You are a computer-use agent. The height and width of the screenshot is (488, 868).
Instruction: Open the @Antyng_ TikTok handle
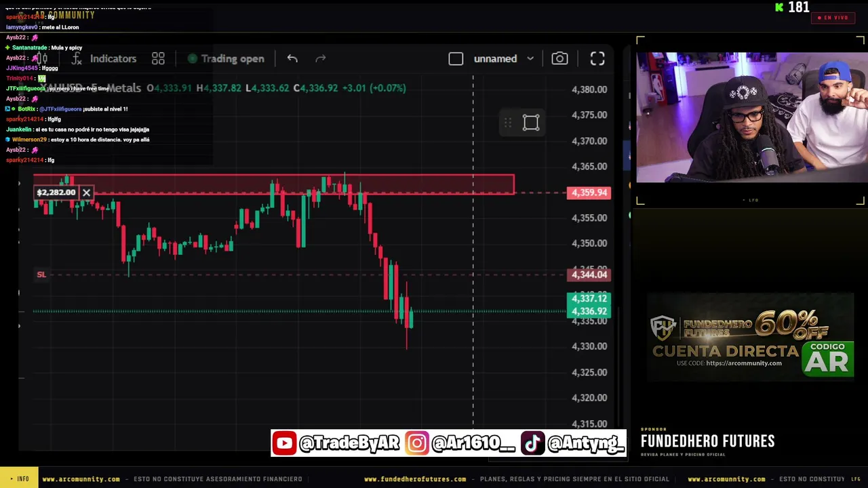585,443
